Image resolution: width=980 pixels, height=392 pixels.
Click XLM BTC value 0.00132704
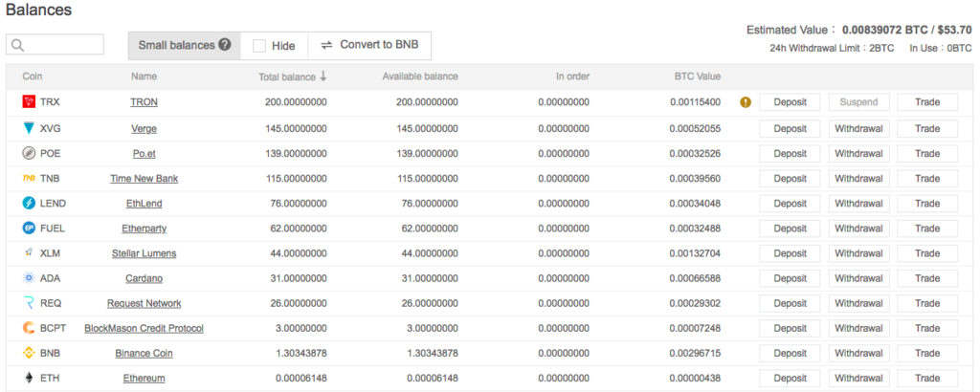tap(695, 253)
